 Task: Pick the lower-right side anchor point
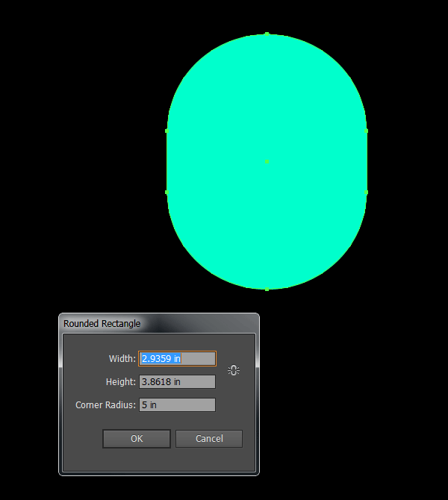(x=367, y=192)
